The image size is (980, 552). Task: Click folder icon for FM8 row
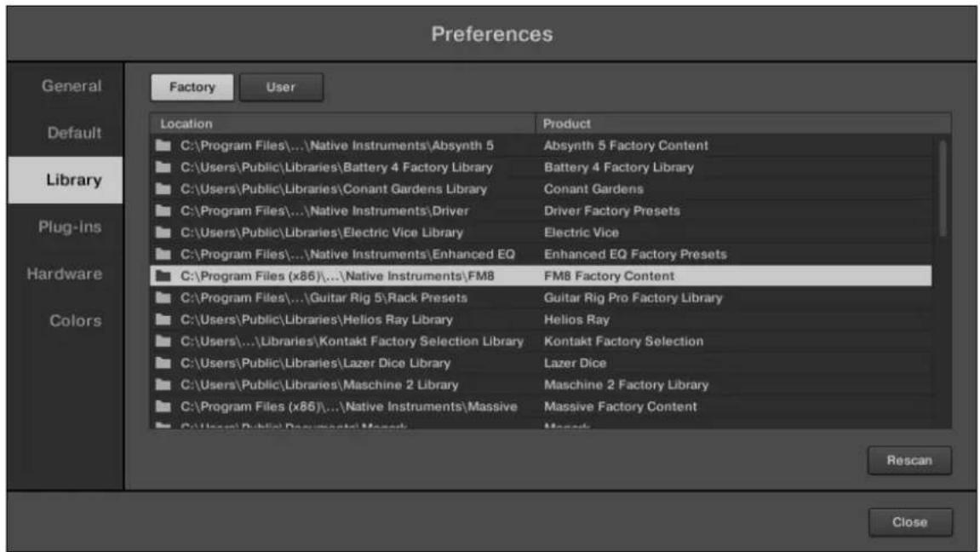click(163, 276)
